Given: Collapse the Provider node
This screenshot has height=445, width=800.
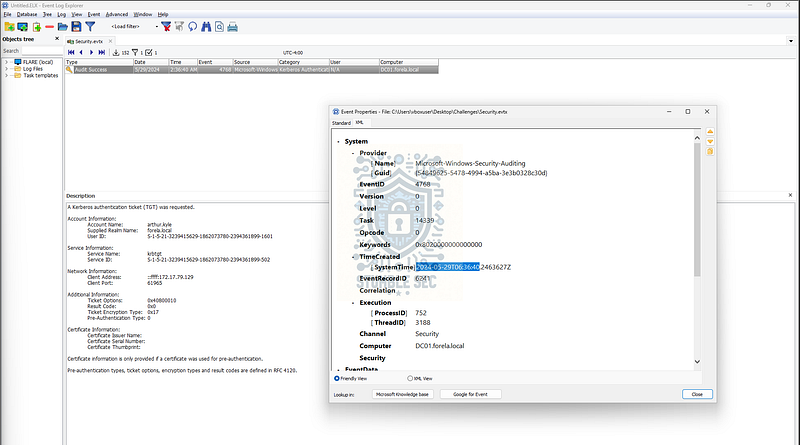Looking at the screenshot, I should click(353, 153).
